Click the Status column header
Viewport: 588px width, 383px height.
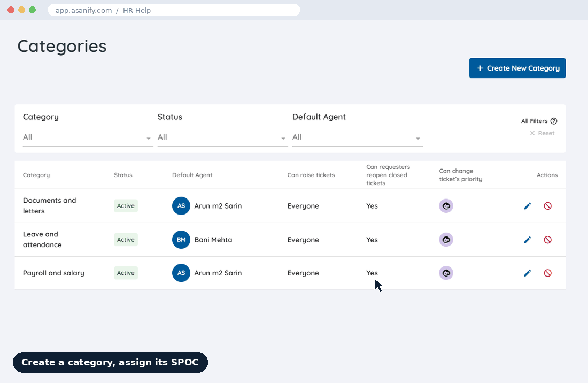pyautogui.click(x=123, y=175)
